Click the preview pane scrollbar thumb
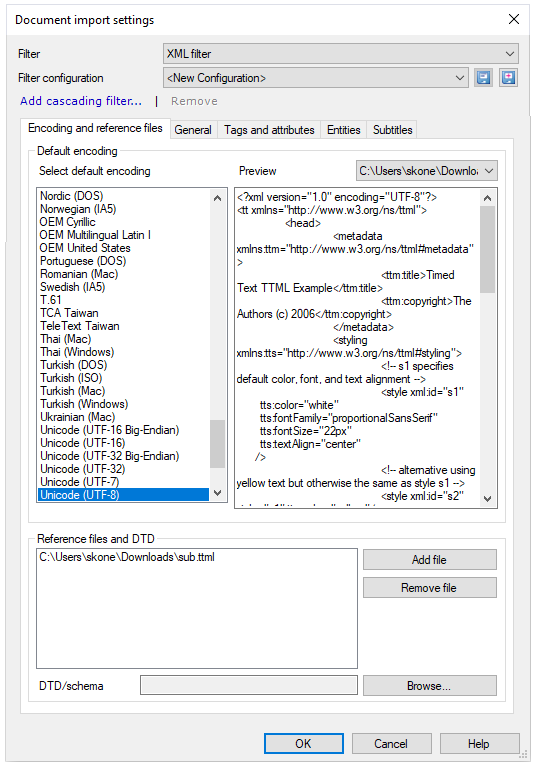536x767 pixels. pyautogui.click(x=487, y=249)
